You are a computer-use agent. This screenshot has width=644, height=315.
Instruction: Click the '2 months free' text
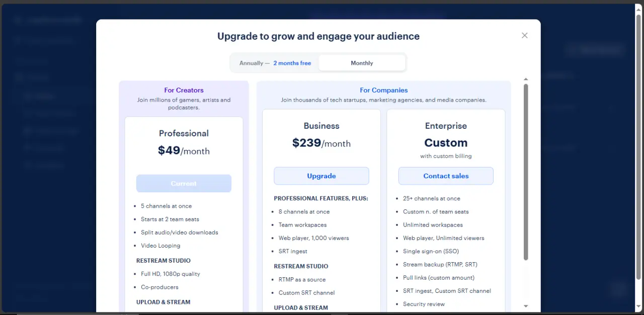click(292, 63)
